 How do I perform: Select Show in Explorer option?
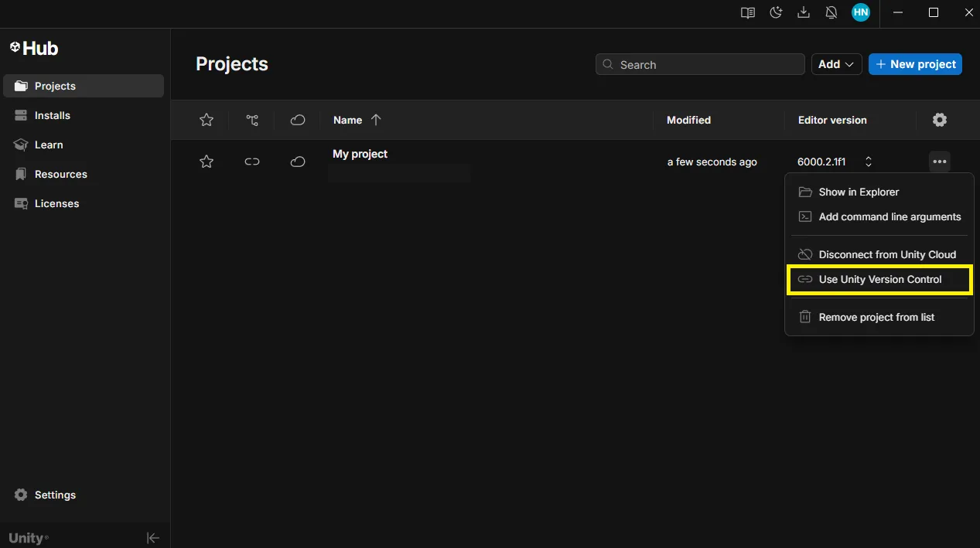coord(859,192)
